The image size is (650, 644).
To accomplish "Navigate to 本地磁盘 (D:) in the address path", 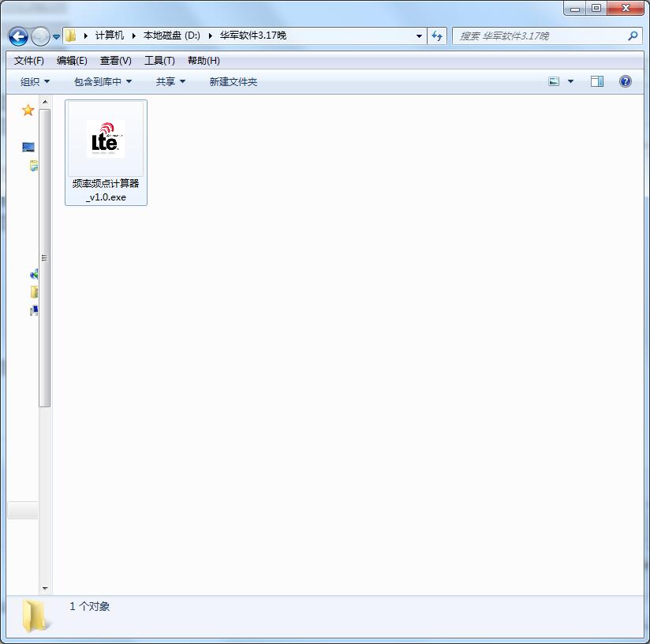I will 172,36.
